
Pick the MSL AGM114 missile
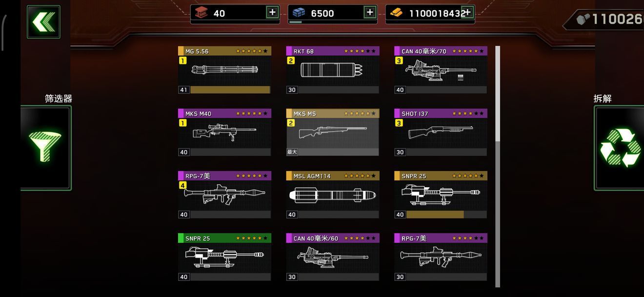pyautogui.click(x=333, y=195)
